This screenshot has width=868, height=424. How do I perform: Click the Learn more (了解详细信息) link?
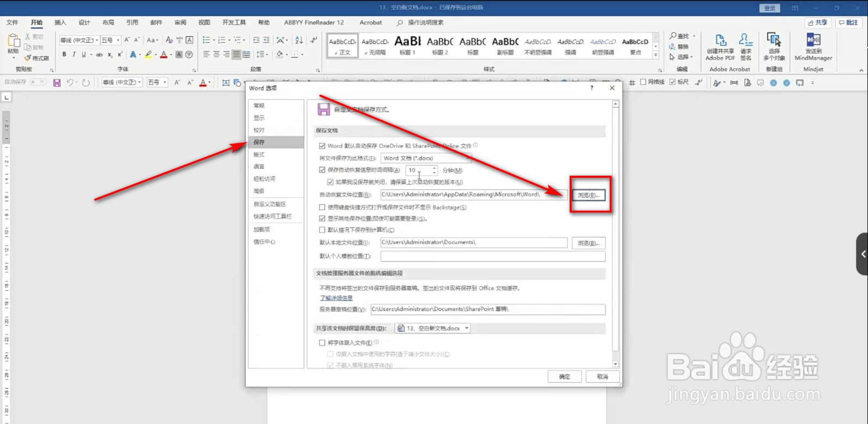click(x=336, y=298)
